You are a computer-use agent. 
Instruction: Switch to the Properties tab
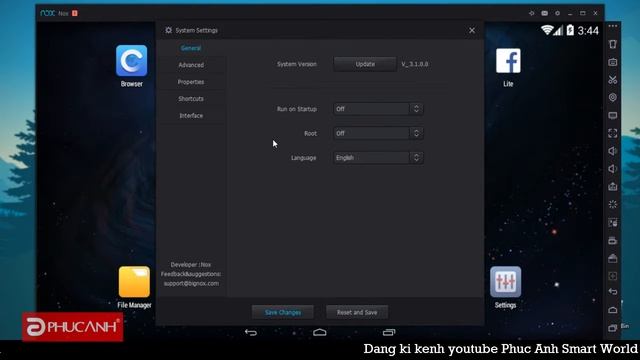click(191, 82)
